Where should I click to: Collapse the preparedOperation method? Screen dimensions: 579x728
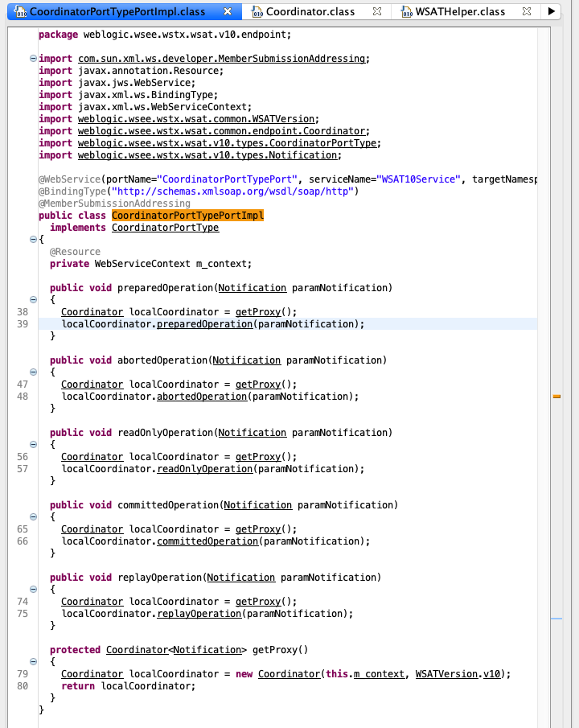(33, 299)
